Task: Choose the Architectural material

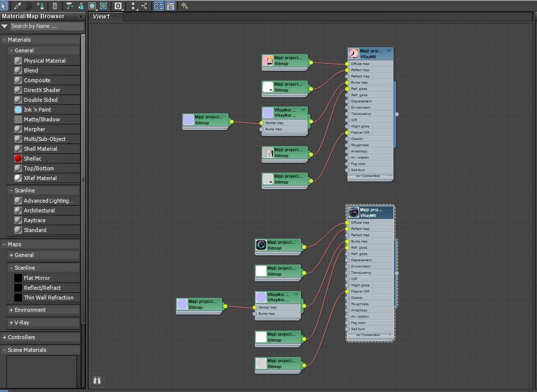Action: 47,210
